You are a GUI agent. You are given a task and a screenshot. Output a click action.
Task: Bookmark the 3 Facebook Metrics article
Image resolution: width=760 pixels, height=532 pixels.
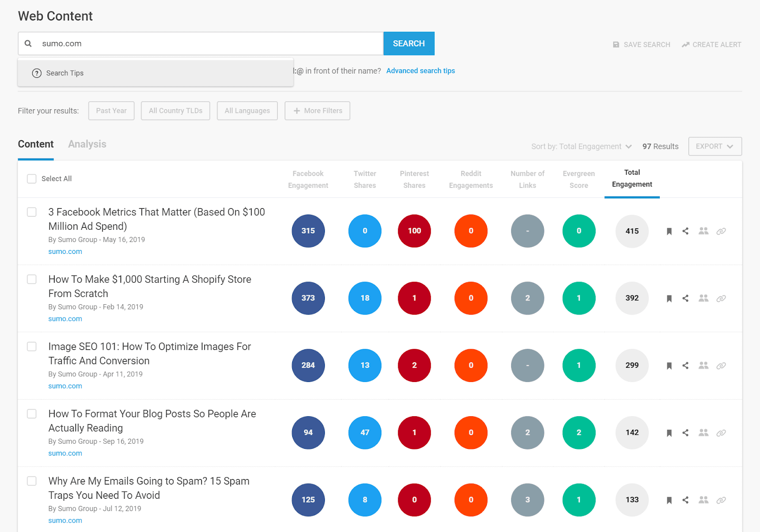[x=669, y=231]
